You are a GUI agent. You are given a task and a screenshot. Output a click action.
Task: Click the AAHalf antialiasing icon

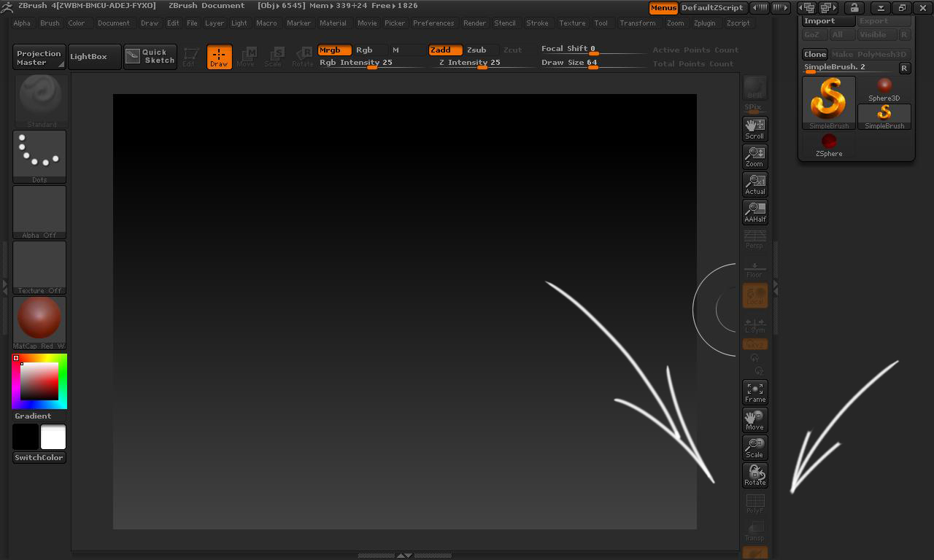754,211
